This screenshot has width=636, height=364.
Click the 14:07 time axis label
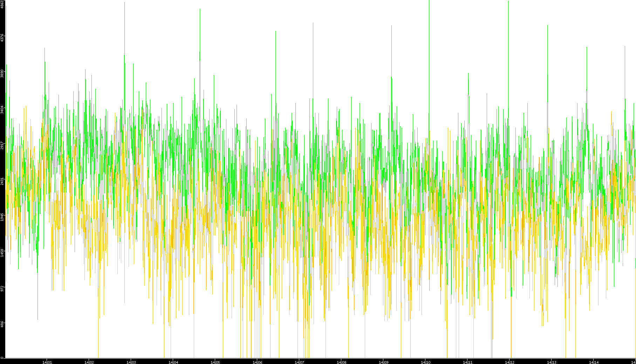coord(299,362)
